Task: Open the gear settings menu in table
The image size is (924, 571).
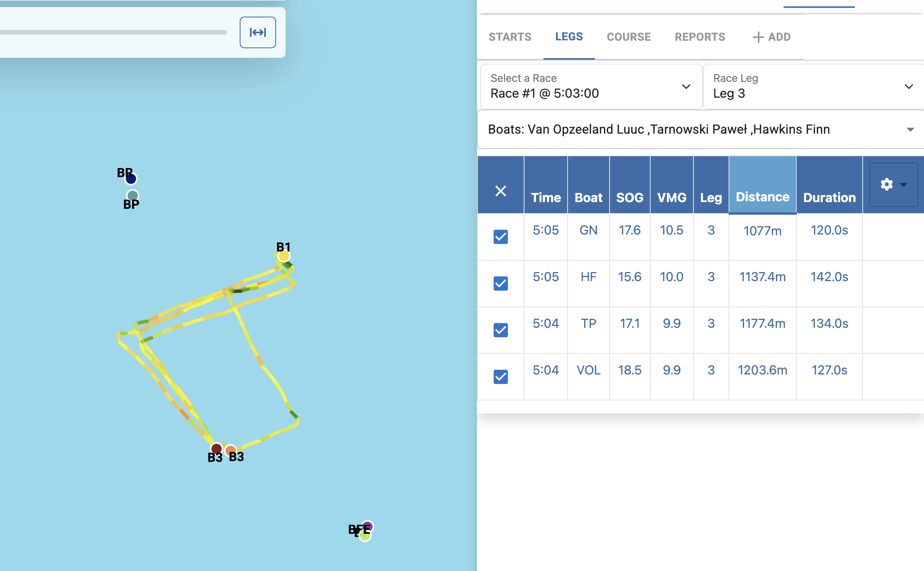Action: point(893,185)
